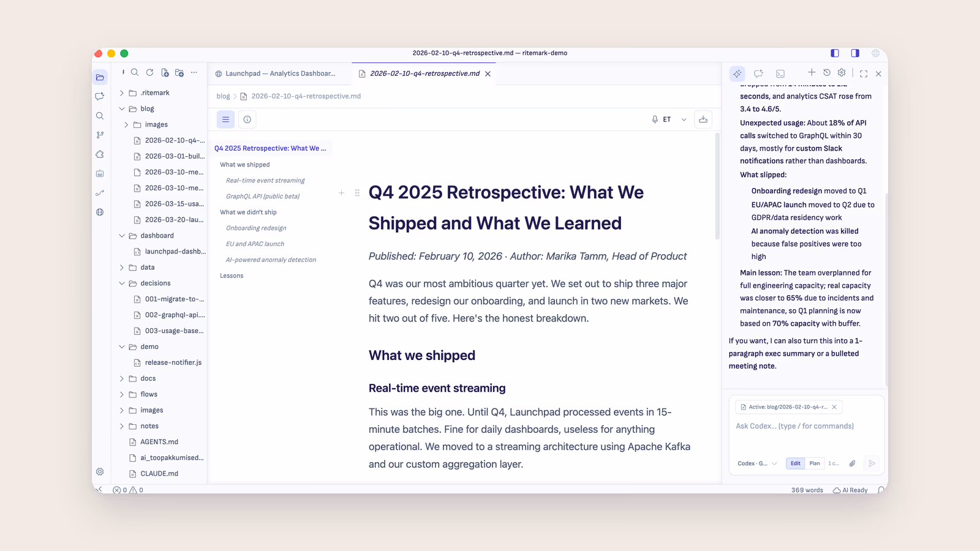Open chat history clock icon
980x551 pixels.
827,72
